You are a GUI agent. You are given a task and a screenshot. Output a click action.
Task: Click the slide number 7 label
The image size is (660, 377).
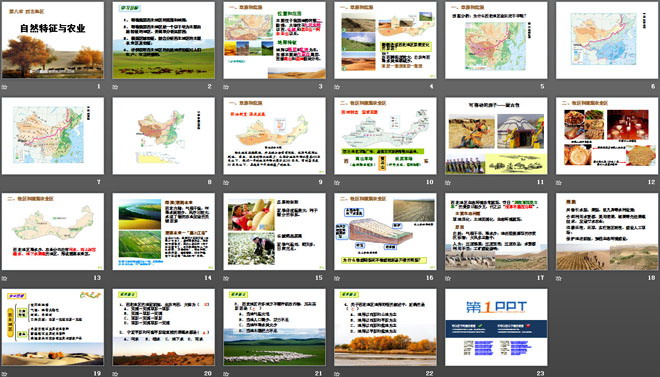[x=98, y=182]
